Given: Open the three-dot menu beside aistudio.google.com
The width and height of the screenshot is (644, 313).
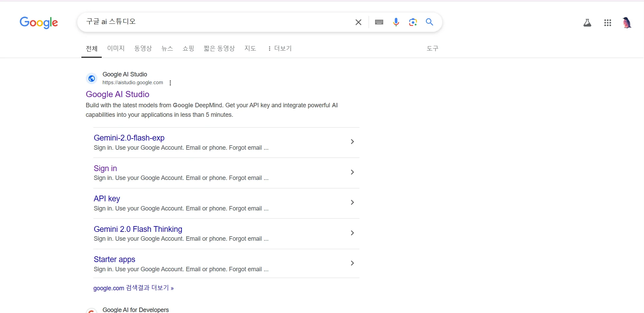Looking at the screenshot, I should click(x=170, y=82).
